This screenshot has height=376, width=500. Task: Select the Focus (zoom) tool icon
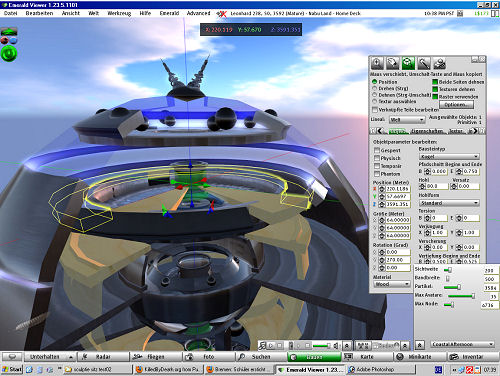(x=377, y=63)
